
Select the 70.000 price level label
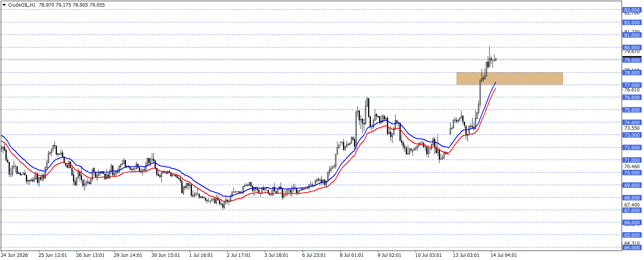(x=632, y=173)
